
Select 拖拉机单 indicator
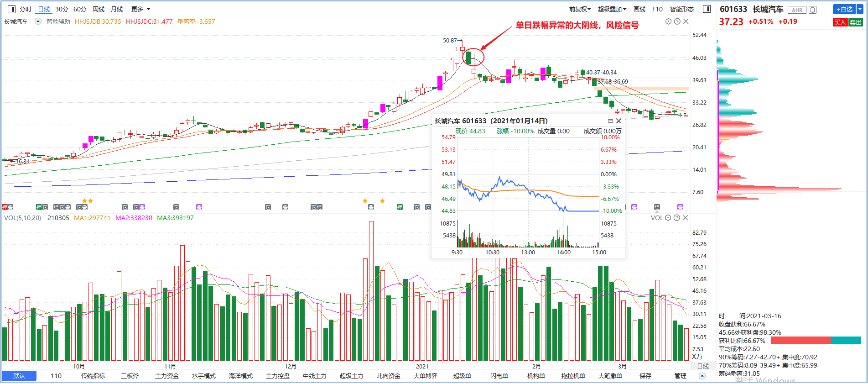pos(573,376)
